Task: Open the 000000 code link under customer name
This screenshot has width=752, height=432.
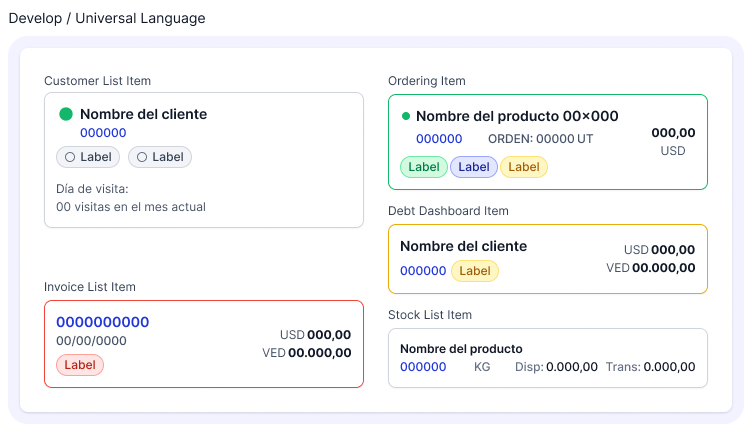Action: click(x=103, y=133)
